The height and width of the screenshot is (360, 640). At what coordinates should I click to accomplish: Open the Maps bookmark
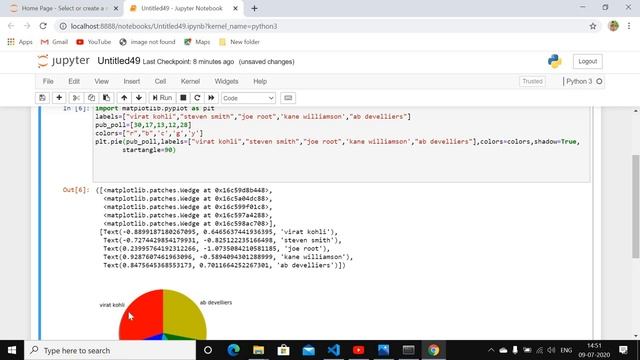pos(197,42)
